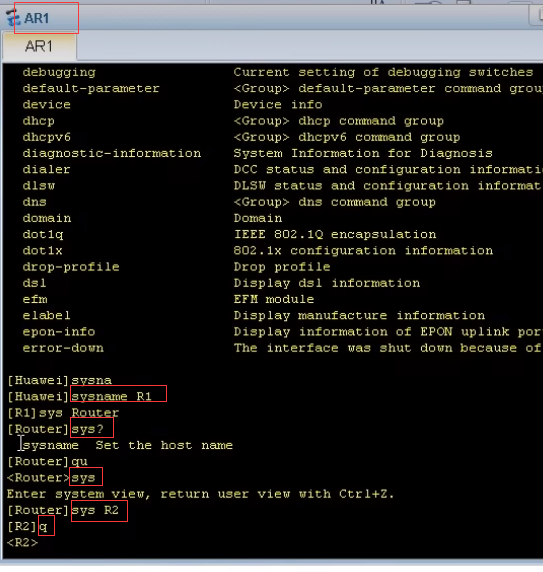This screenshot has width=543, height=572.
Task: Click the AR1 window title text
Action: tap(36, 18)
